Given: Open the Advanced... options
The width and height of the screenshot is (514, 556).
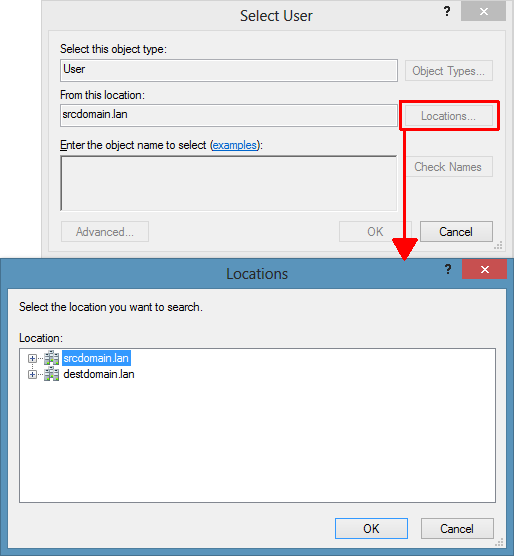Looking at the screenshot, I should (105, 232).
